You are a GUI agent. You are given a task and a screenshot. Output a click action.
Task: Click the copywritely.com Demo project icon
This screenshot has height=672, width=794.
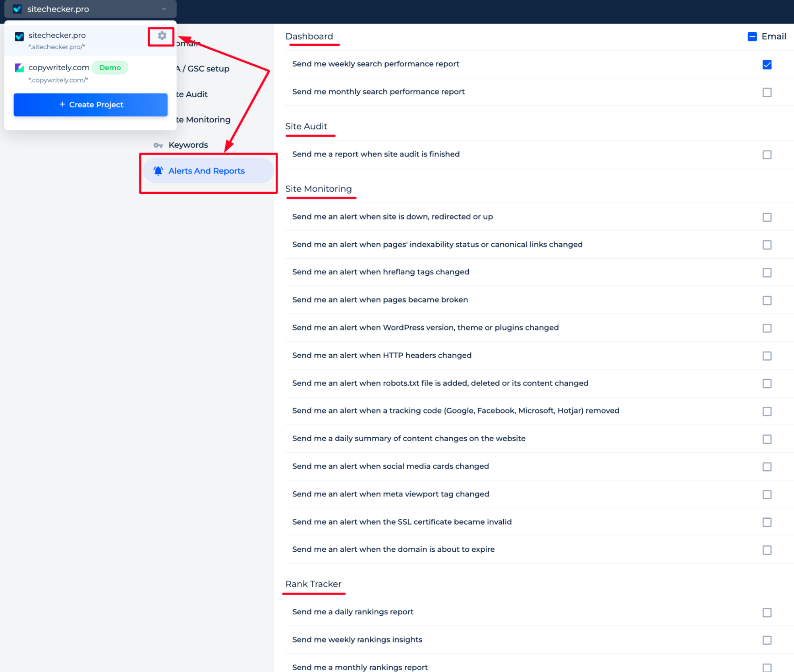click(18, 68)
